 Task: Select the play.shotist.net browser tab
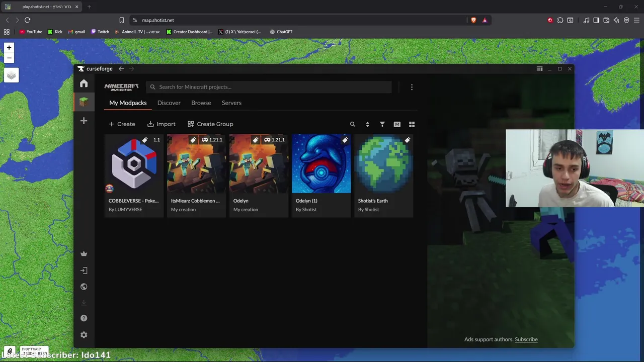(42, 7)
